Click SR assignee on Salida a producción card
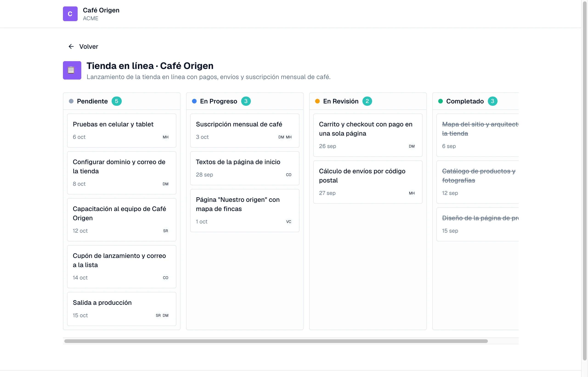 point(158,315)
